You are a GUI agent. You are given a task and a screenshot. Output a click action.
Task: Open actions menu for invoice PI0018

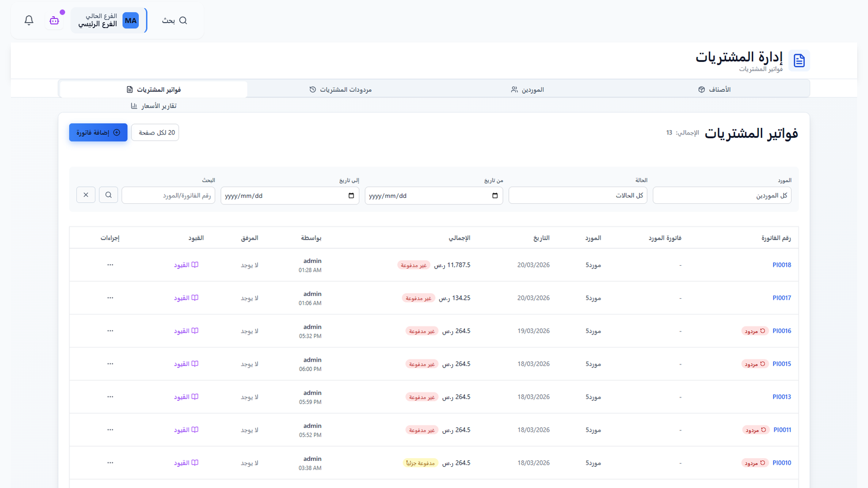[110, 265]
